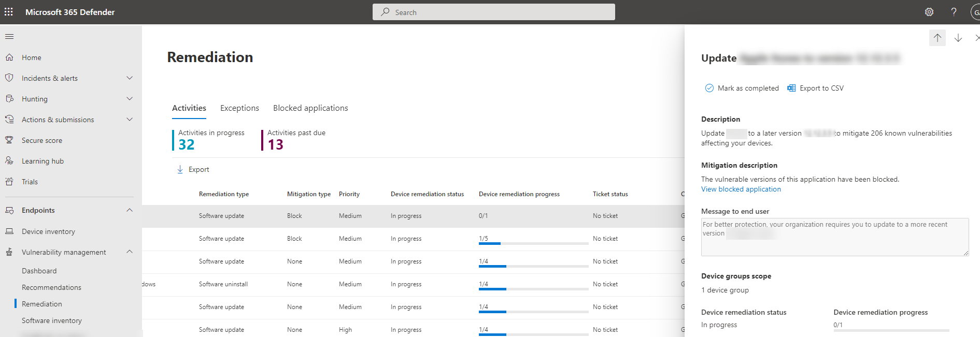980x337 pixels.
Task: Click the 1/5 progress bar row
Action: [x=533, y=243]
